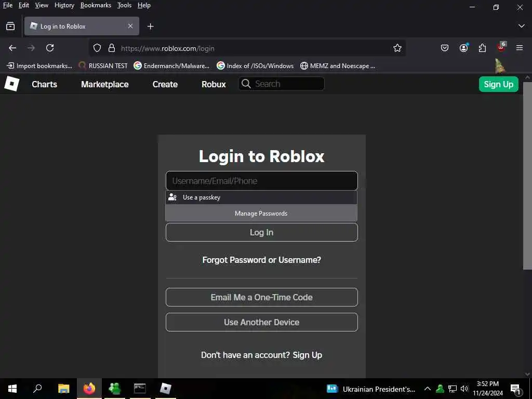Viewport: 532px width, 399px height.
Task: Click Manage Passwords in autofill popup
Action: 261,213
